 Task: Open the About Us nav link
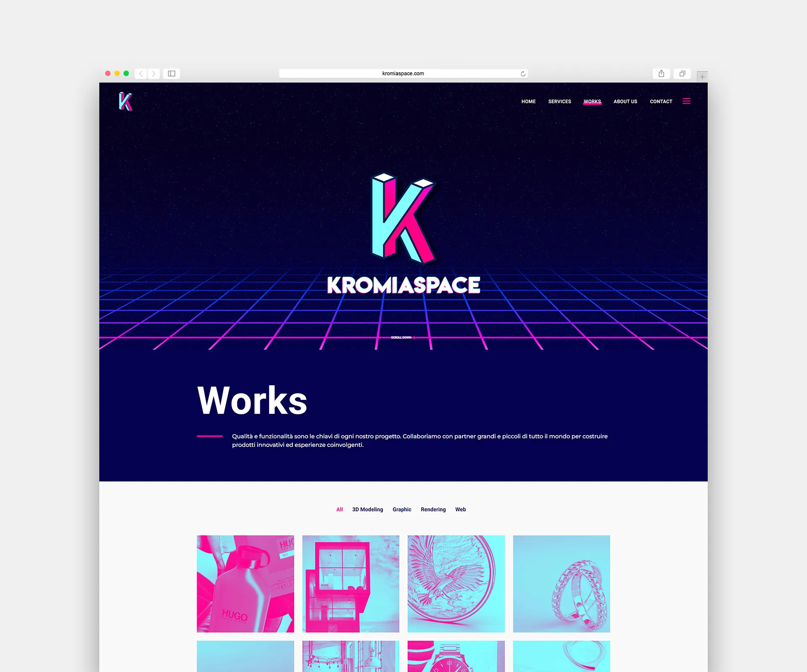625,102
